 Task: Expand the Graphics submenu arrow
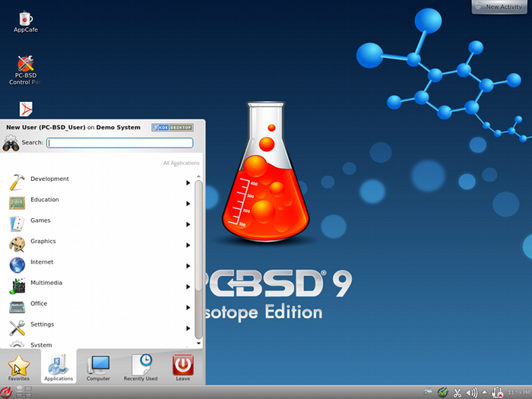(x=188, y=245)
